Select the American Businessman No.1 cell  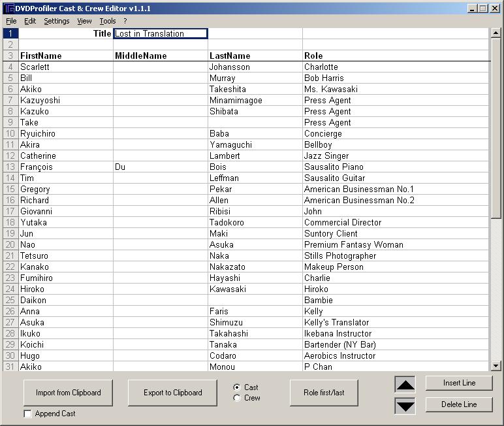click(x=396, y=189)
